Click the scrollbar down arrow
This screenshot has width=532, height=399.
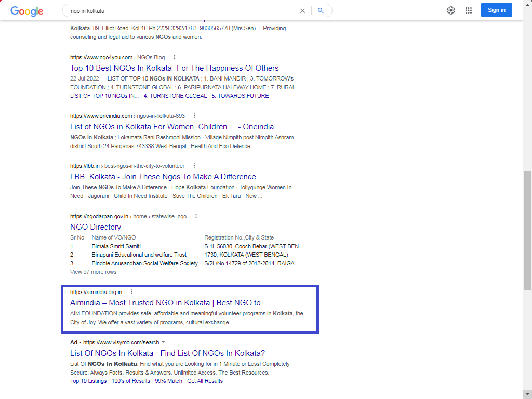(527, 395)
